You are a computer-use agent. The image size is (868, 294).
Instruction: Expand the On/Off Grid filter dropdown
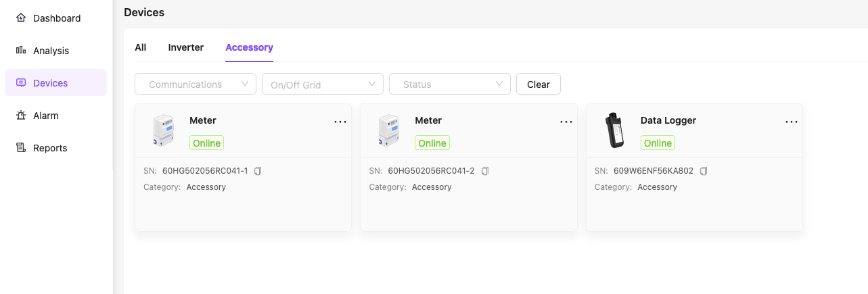tap(323, 84)
